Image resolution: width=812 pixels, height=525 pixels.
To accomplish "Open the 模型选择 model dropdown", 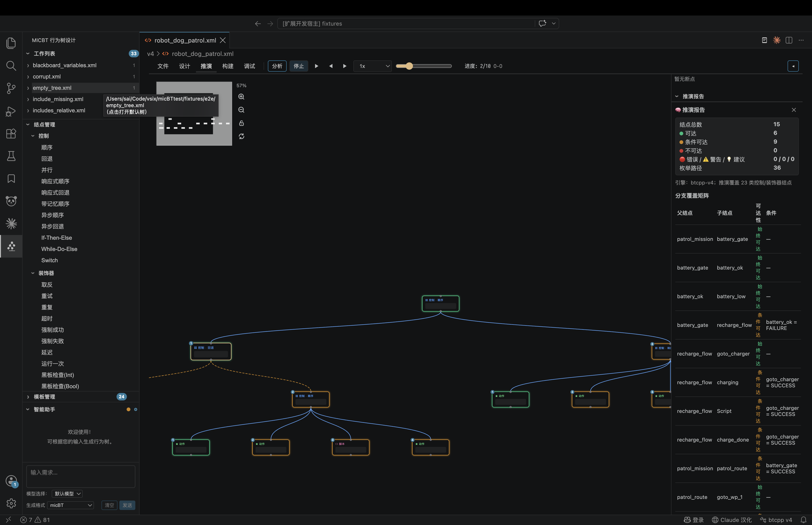I will (x=67, y=494).
